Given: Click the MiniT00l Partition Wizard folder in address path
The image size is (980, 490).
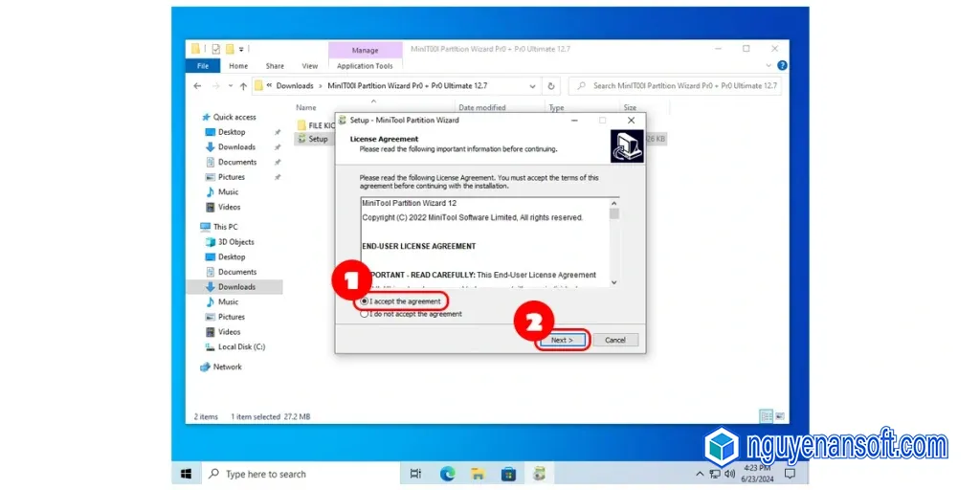Looking at the screenshot, I should coord(408,85).
